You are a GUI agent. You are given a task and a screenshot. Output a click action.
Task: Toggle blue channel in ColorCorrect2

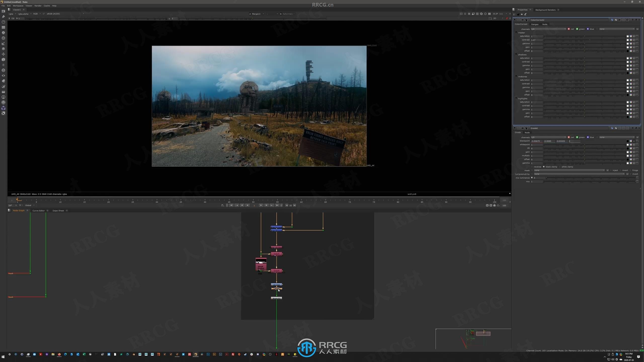(x=588, y=29)
